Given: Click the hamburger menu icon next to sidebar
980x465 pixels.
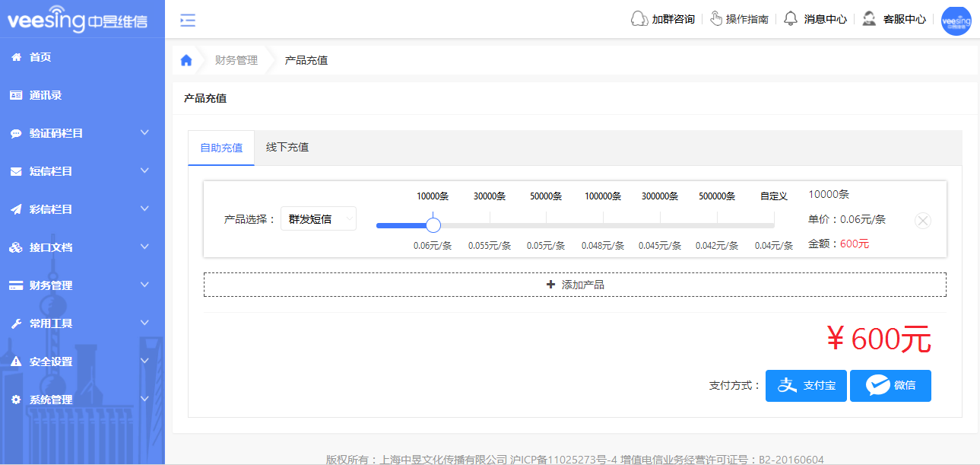Looking at the screenshot, I should [187, 21].
